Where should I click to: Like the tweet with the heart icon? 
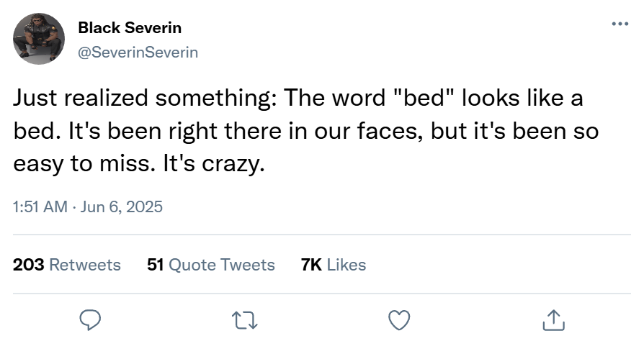[399, 320]
